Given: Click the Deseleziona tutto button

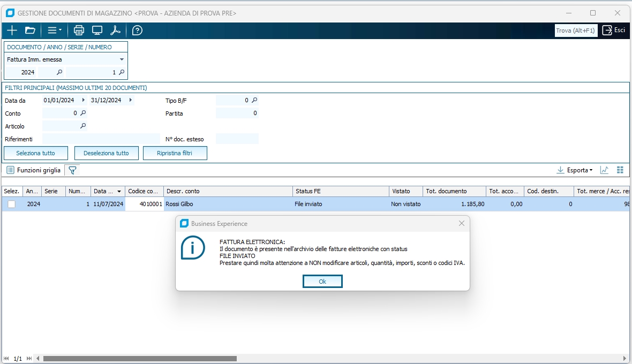Looking at the screenshot, I should (x=107, y=154).
